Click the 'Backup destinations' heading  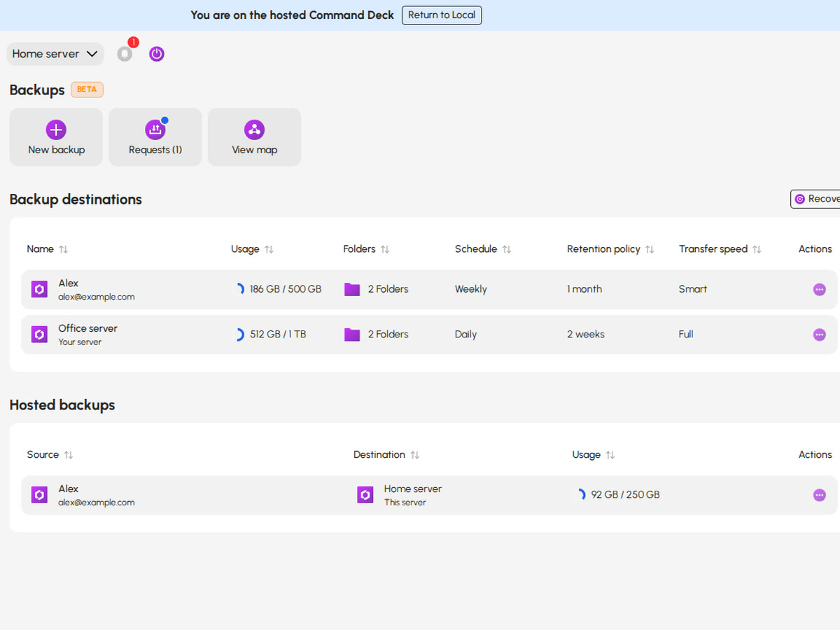coord(76,199)
